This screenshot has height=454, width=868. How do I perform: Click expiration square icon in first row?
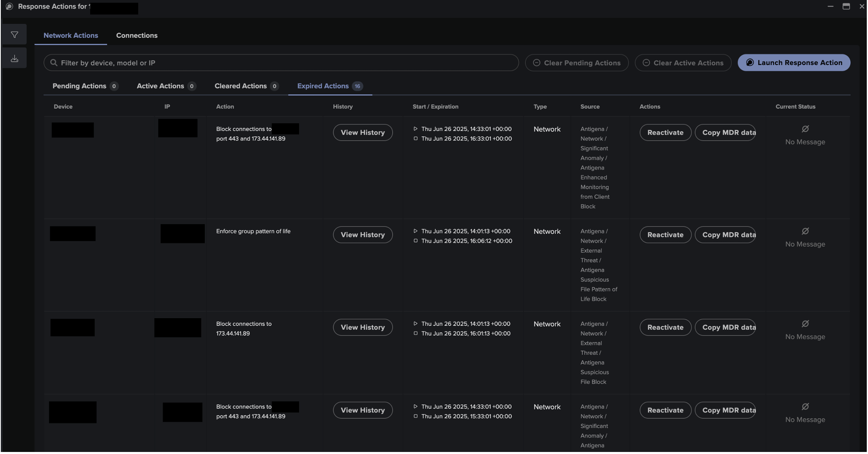tap(415, 139)
